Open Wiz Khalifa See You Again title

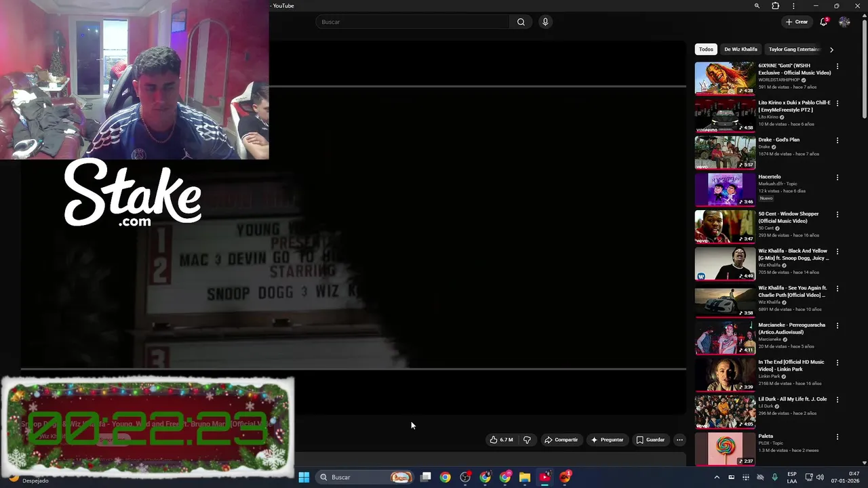(792, 291)
